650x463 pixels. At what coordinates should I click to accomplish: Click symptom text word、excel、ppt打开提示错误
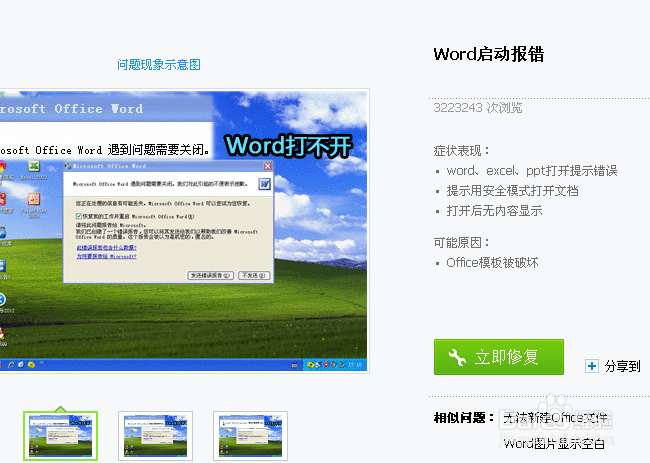point(532,171)
